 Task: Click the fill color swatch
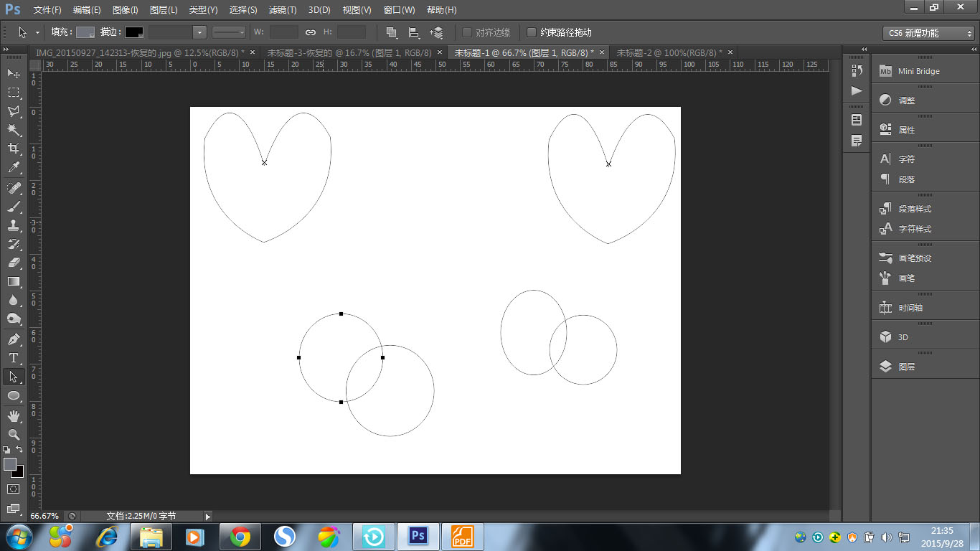(85, 32)
